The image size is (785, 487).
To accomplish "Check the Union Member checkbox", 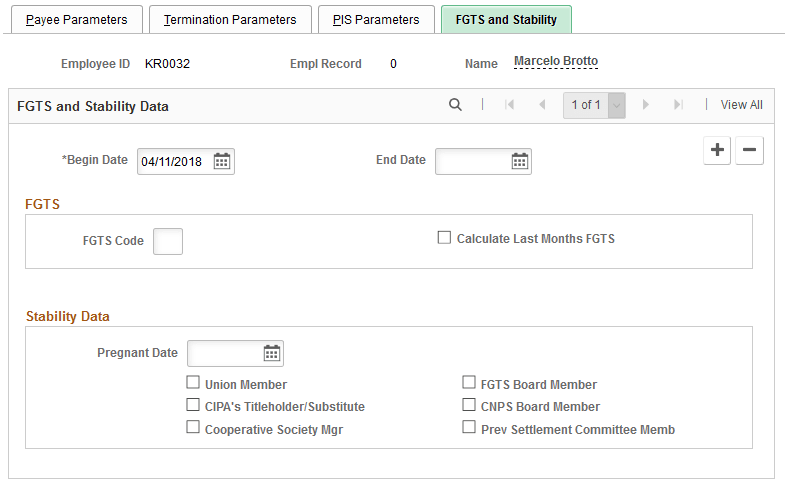I will point(193,384).
